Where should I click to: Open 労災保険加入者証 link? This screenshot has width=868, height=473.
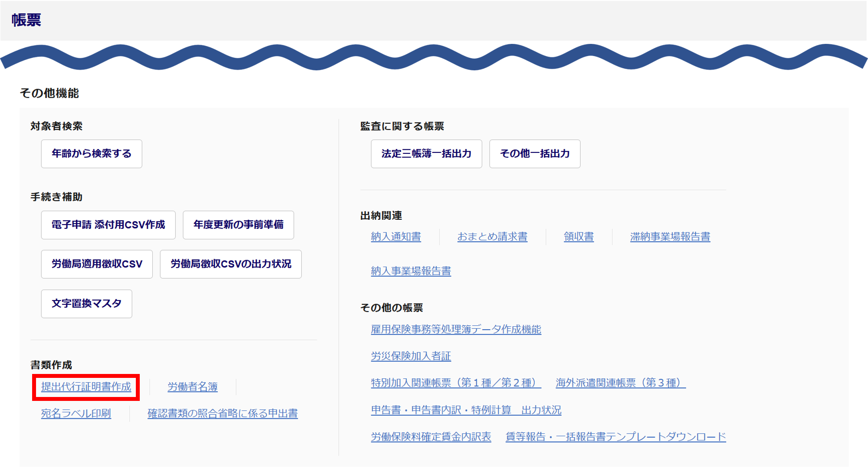click(411, 356)
